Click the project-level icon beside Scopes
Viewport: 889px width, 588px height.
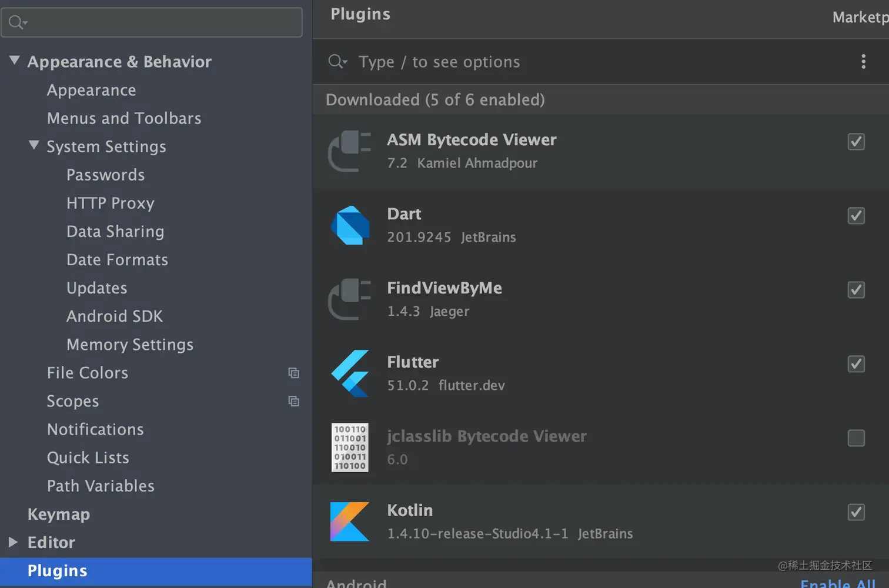[x=293, y=401]
